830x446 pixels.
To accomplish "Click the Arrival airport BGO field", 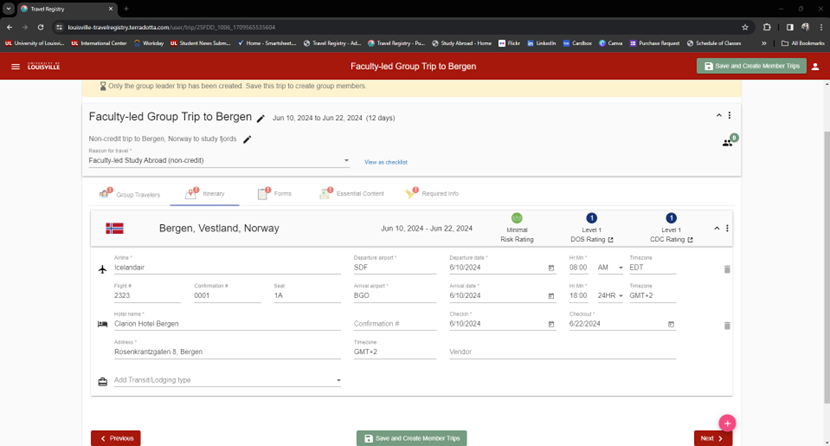I will (x=395, y=296).
